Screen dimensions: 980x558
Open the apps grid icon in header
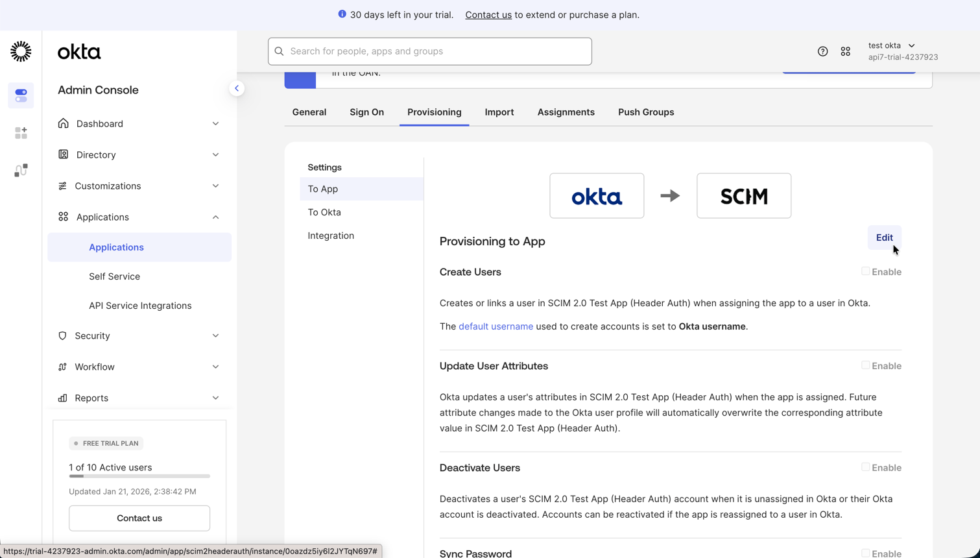[x=845, y=51]
